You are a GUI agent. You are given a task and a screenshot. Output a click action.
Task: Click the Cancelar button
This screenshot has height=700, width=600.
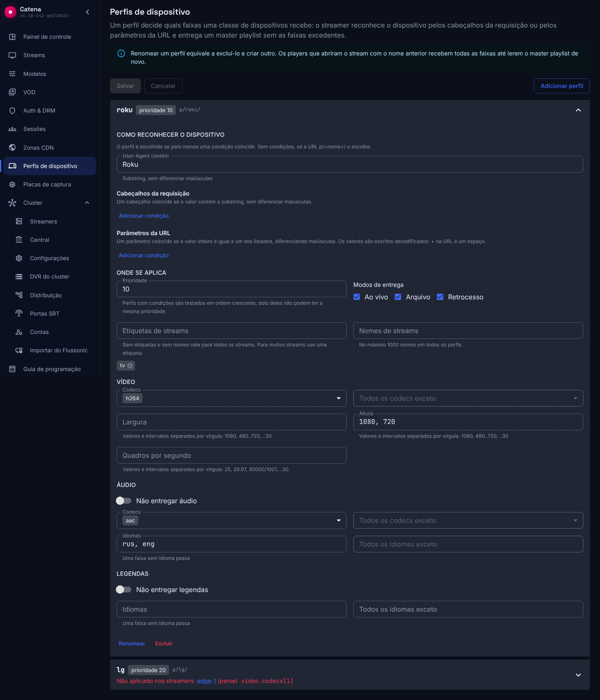(163, 86)
